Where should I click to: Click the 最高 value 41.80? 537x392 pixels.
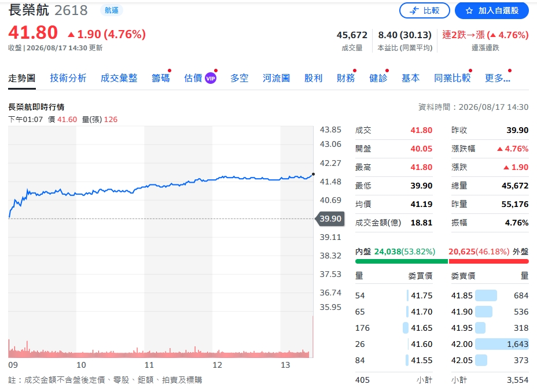(421, 167)
